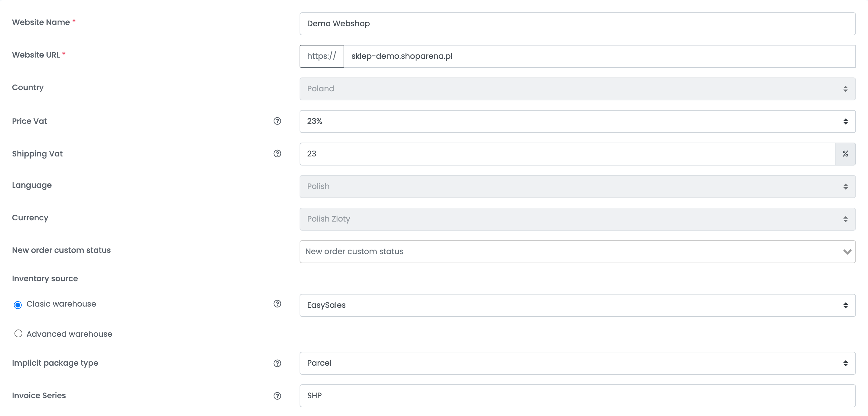The image size is (868, 416).
Task: Open the Price Vat 23% dropdown
Action: 577,121
